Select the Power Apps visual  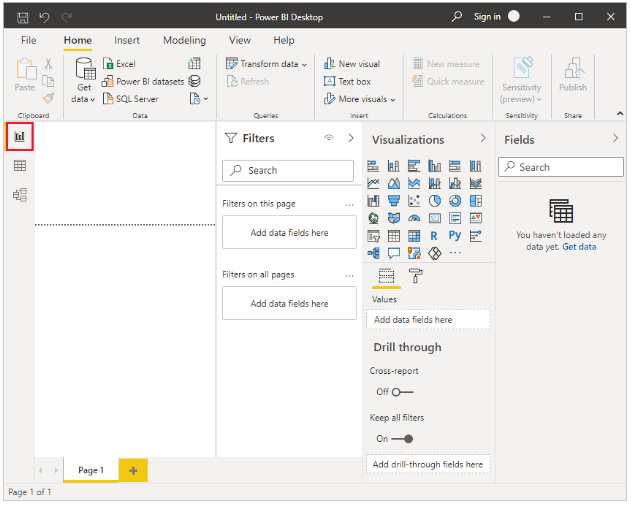[435, 254]
